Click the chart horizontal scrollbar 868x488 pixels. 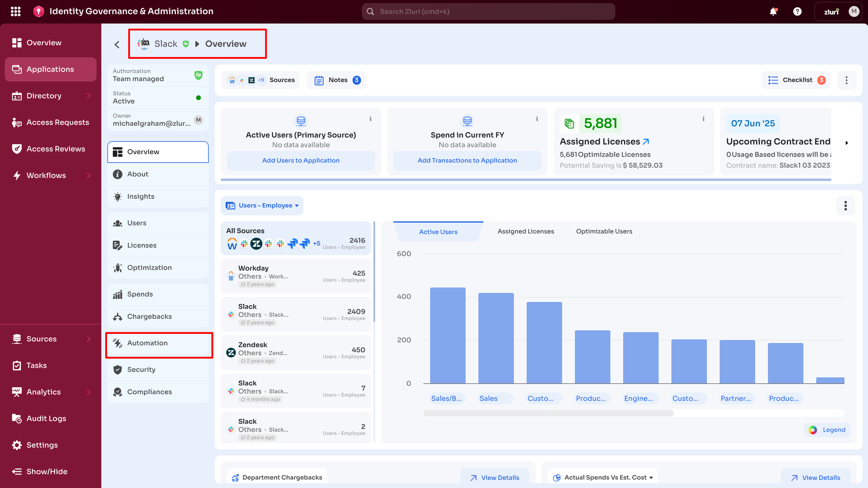[x=548, y=413]
